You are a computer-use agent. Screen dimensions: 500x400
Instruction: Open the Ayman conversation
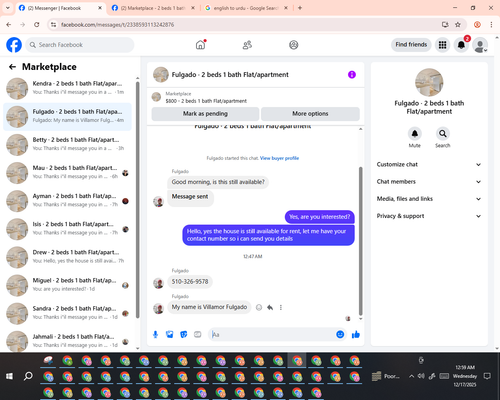[x=67, y=201]
